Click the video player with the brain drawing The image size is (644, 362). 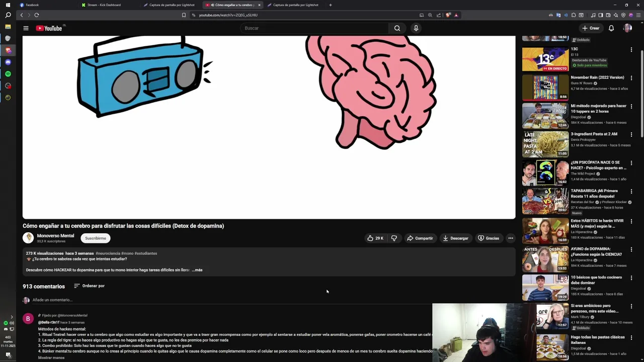[x=269, y=127]
